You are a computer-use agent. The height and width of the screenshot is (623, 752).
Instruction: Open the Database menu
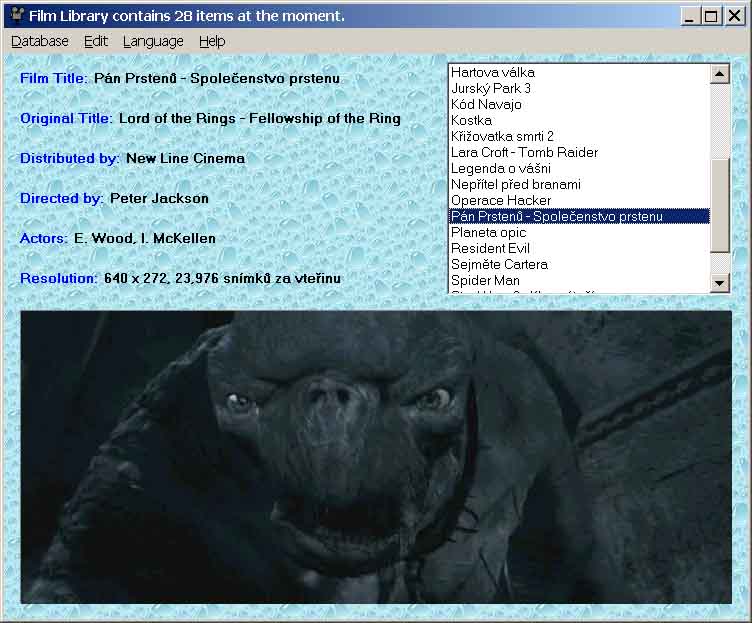40,41
